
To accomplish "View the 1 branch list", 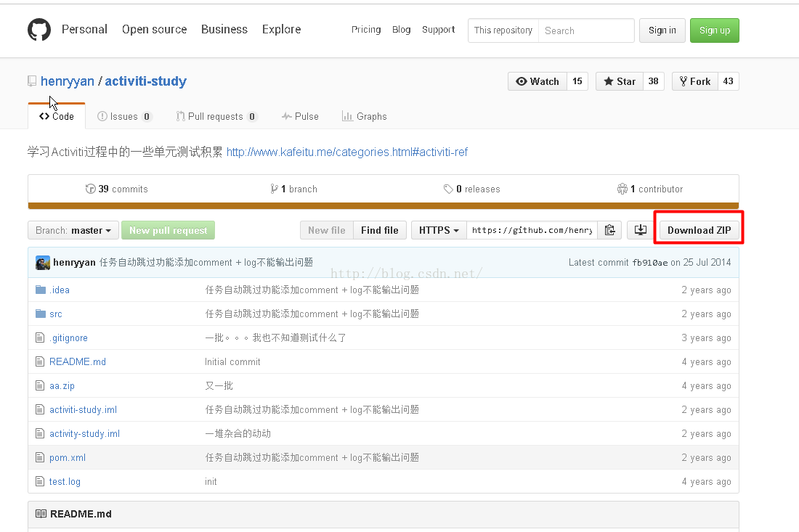I will 293,189.
